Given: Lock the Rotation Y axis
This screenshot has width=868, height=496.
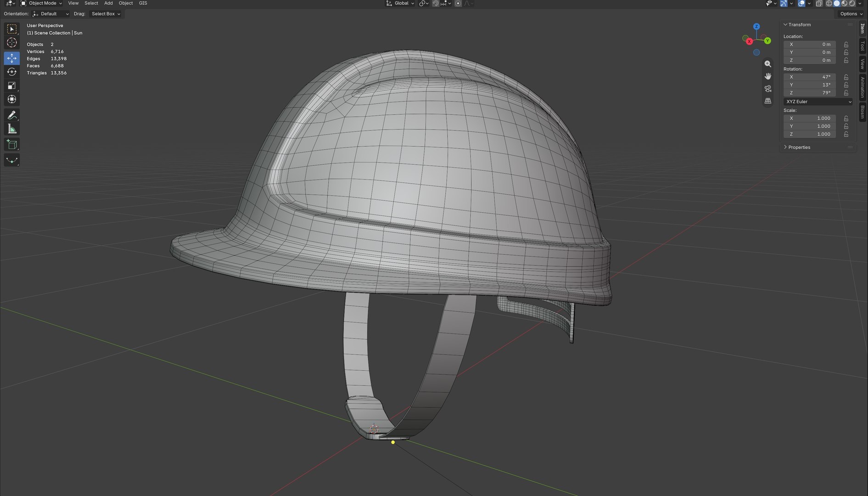Looking at the screenshot, I should [846, 85].
